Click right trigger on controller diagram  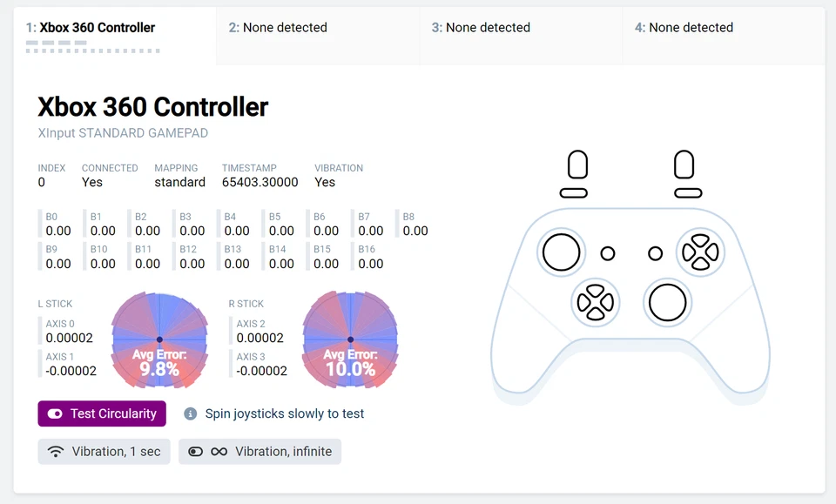coord(684,165)
